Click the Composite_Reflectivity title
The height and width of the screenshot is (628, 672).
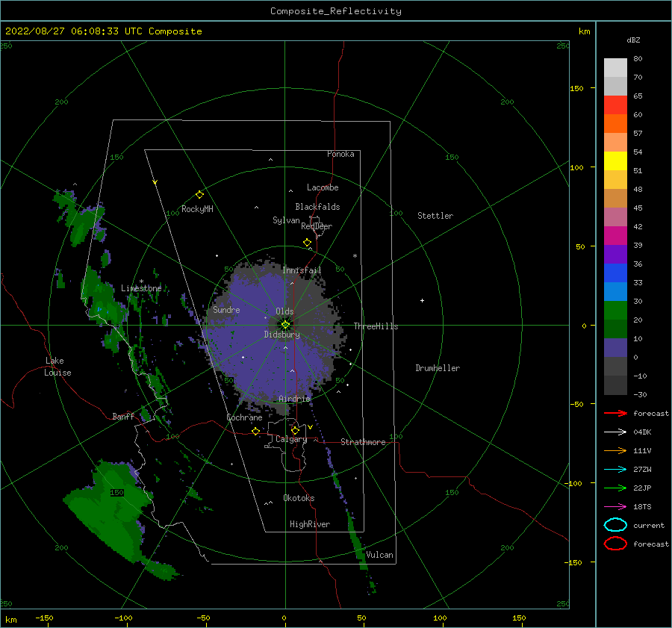(336, 11)
